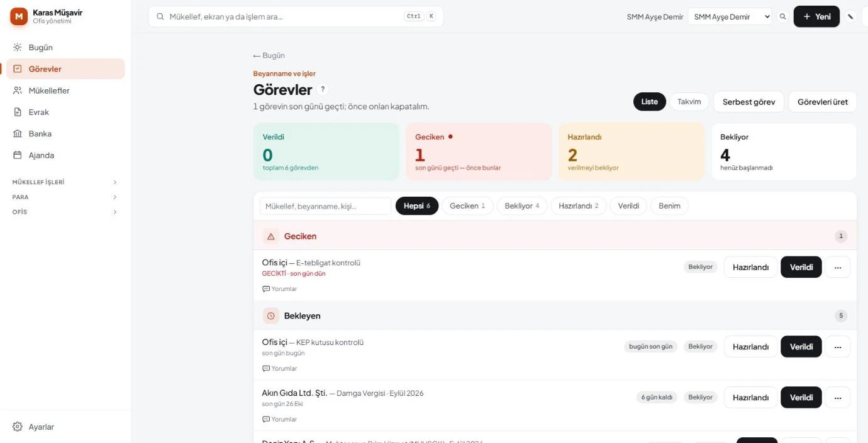Expand OFİS sidebar group
The image size is (868, 443).
click(x=65, y=212)
